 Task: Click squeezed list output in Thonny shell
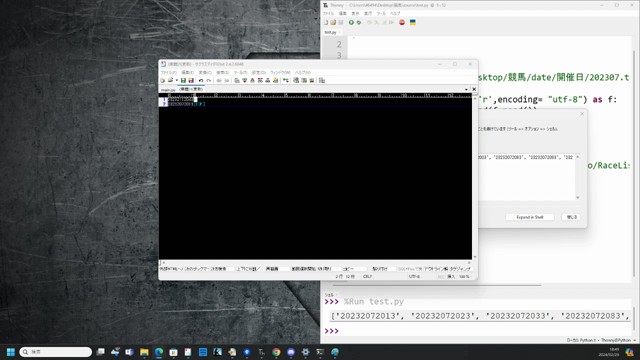[x=480, y=316]
